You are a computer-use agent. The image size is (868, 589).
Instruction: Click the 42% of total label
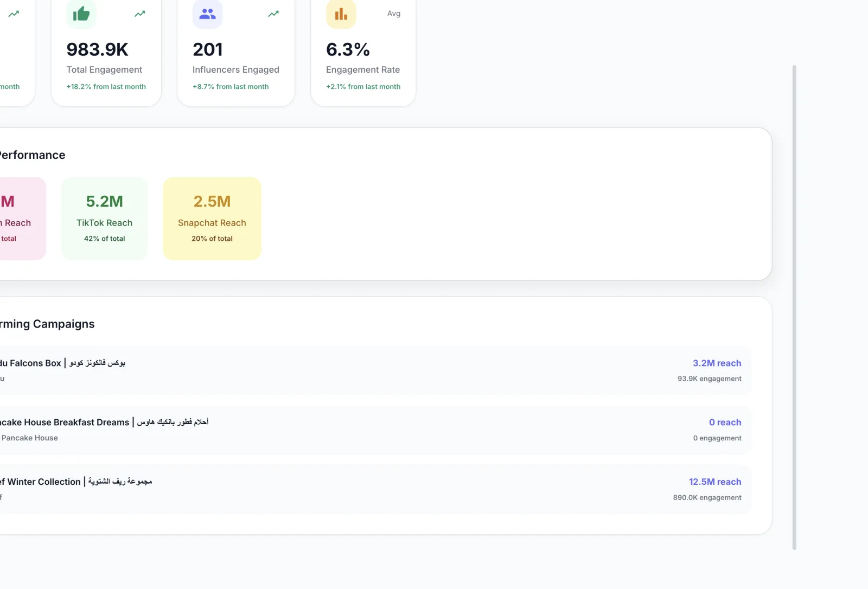105,239
